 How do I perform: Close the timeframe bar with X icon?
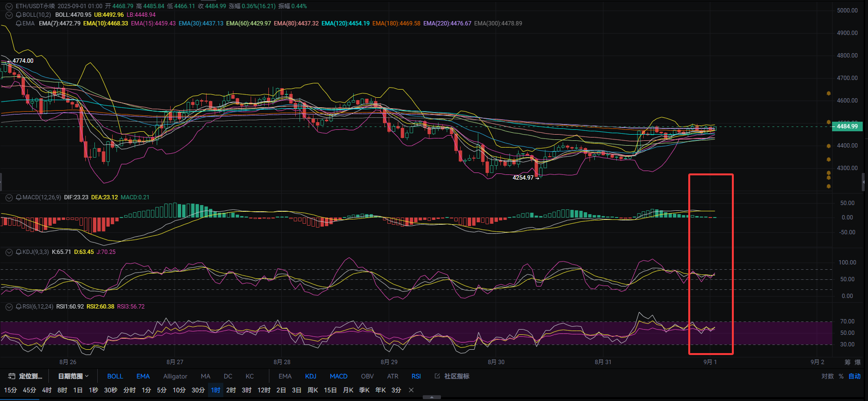coord(411,390)
